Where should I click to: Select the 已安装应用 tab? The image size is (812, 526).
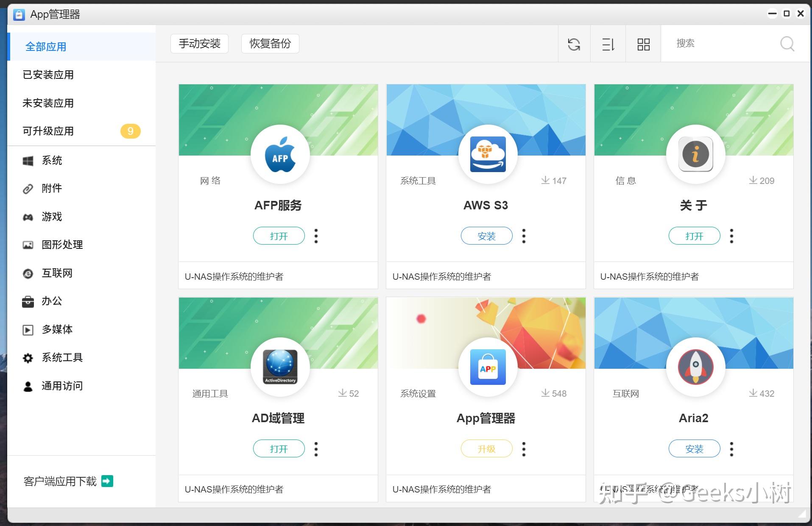(81, 75)
